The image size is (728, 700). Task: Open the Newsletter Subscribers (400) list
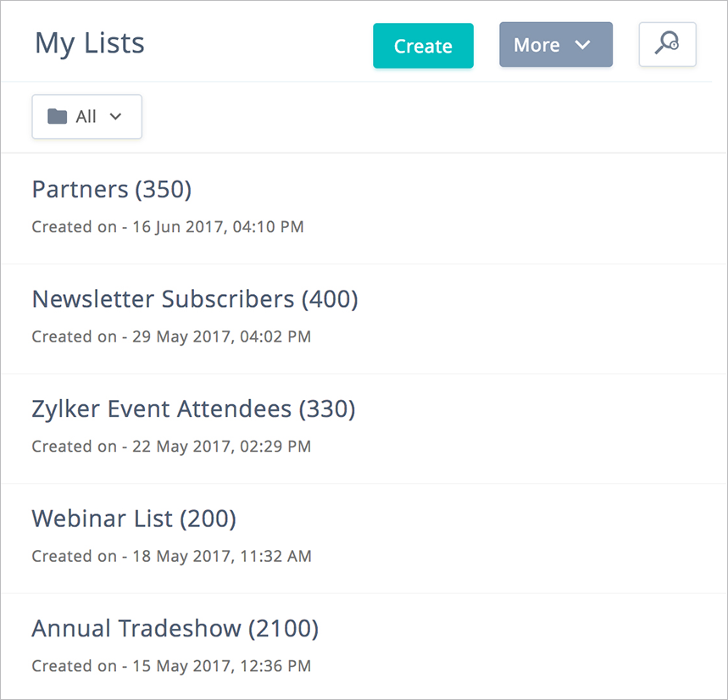195,299
